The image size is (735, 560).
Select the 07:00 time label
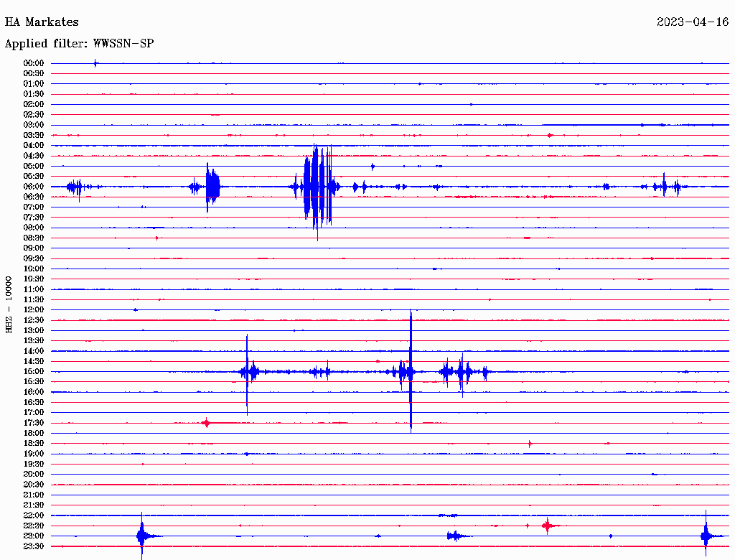[x=34, y=207]
